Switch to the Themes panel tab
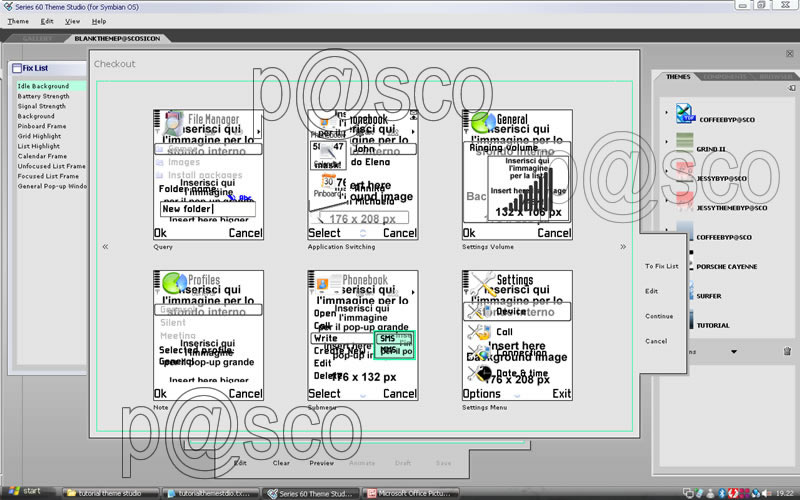The image size is (800, 500). [678, 77]
